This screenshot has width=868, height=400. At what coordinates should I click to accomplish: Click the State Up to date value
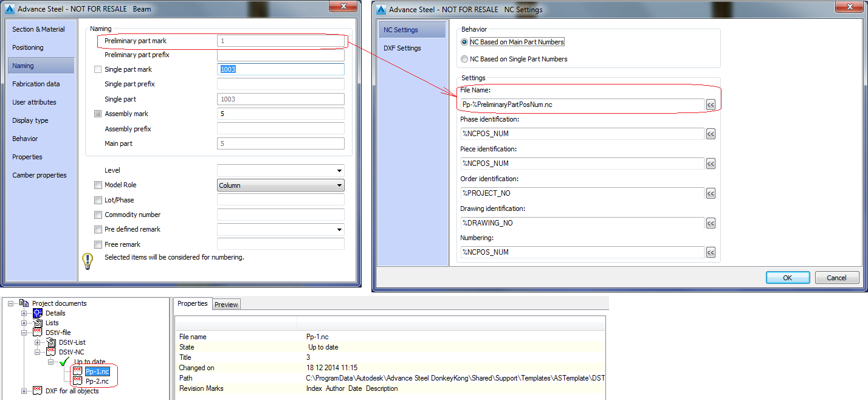coord(323,347)
